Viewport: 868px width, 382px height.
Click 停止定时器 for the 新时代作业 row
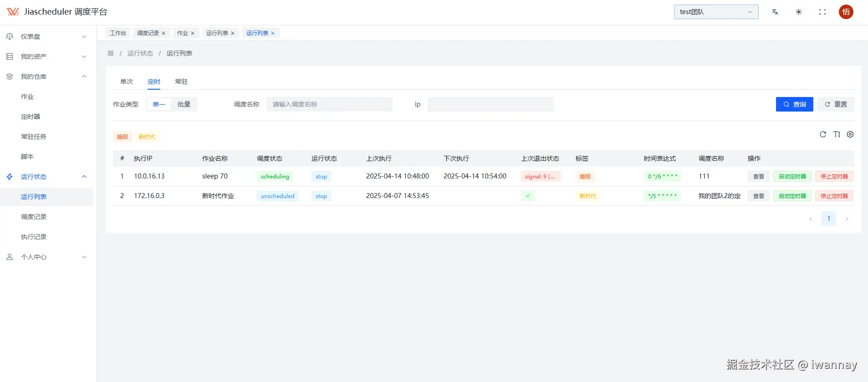coord(834,196)
